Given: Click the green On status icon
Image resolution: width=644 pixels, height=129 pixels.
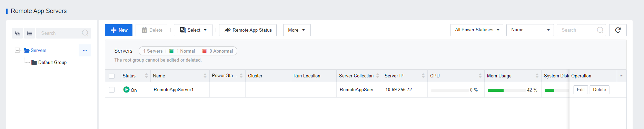Looking at the screenshot, I should 126,89.
